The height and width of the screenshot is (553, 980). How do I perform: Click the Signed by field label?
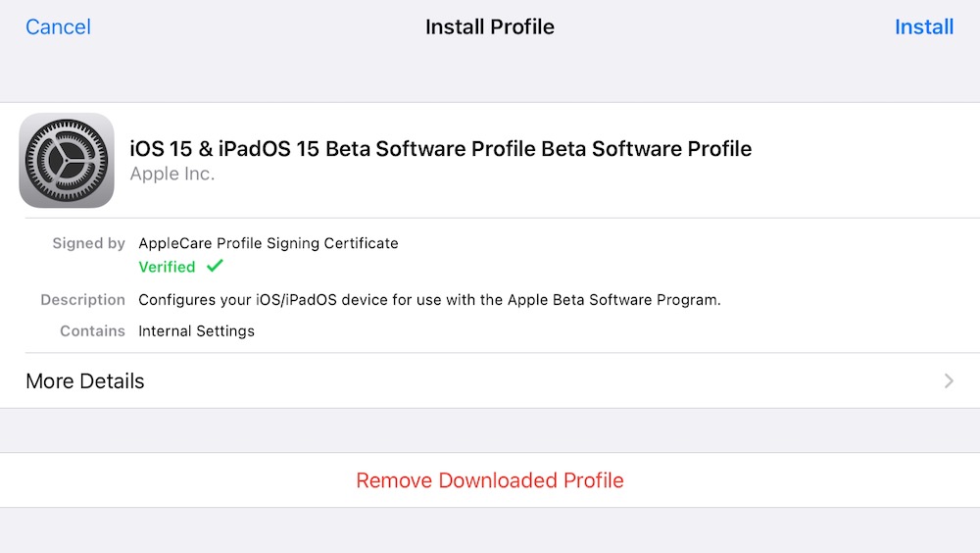tap(88, 243)
